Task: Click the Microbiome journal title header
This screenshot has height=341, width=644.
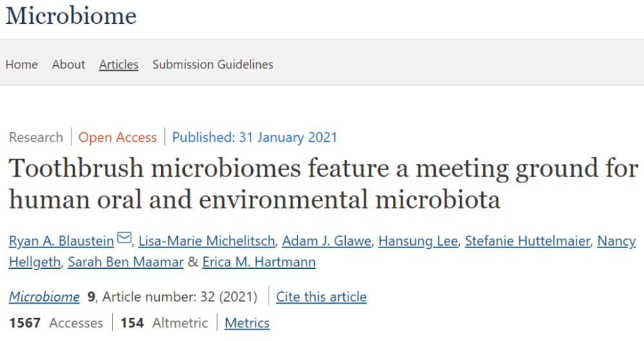Action: click(71, 15)
